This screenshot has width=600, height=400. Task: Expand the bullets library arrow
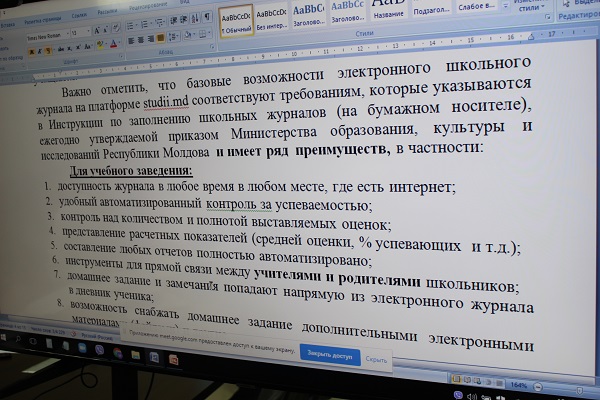click(x=136, y=26)
